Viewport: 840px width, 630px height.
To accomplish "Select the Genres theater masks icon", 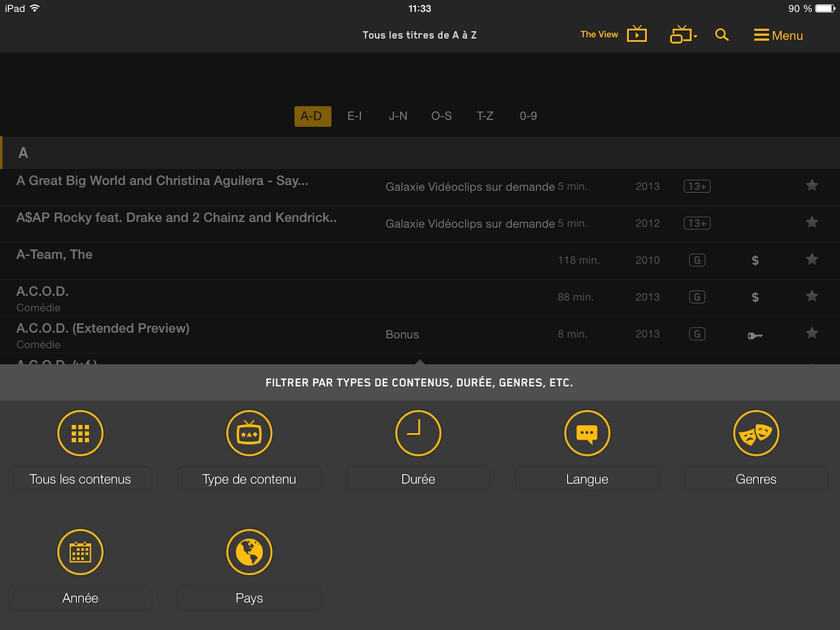I will (756, 433).
